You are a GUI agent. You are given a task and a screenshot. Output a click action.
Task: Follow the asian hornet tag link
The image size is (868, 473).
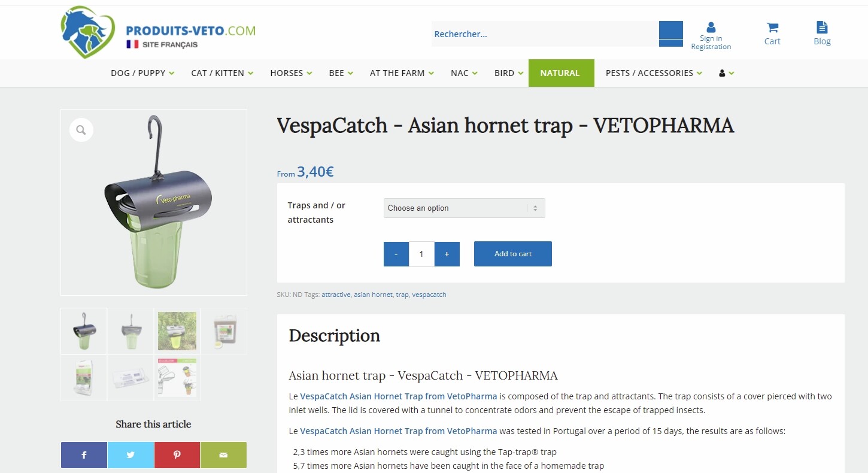[373, 295]
